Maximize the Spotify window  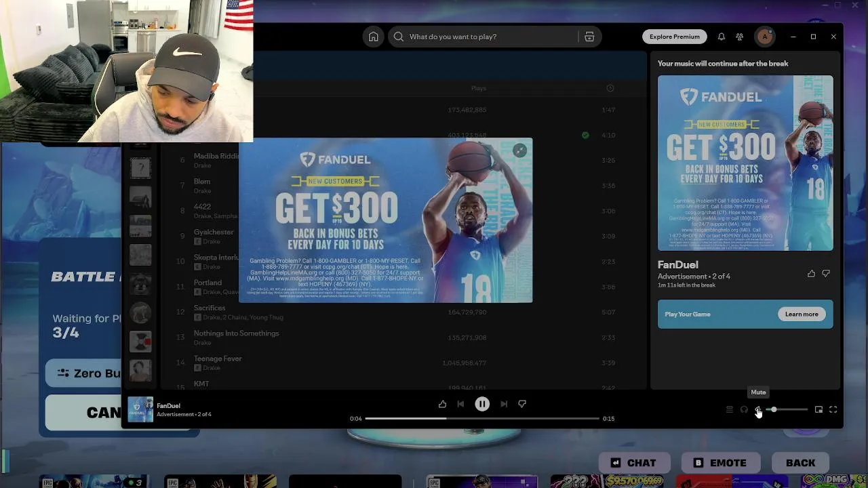[x=813, y=37]
